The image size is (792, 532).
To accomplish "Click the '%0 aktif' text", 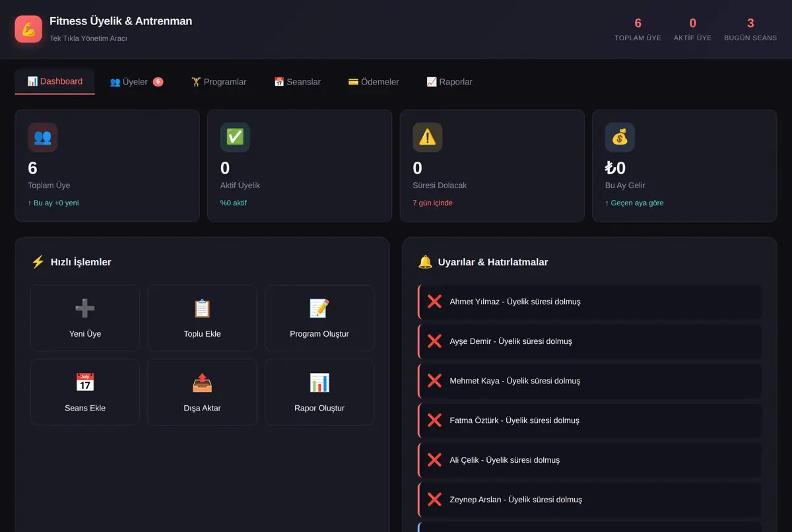I will point(234,203).
